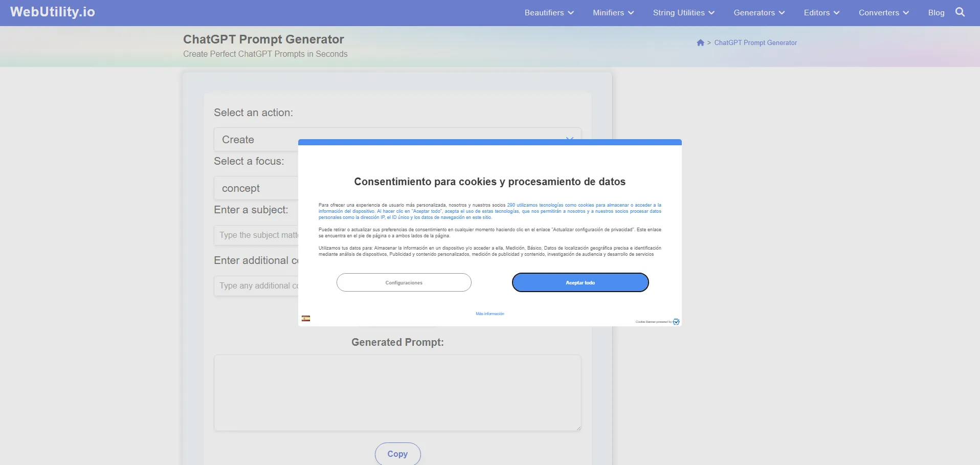Screen dimensions: 980x465
Task: Open the Create action dropdown
Action: point(256,140)
